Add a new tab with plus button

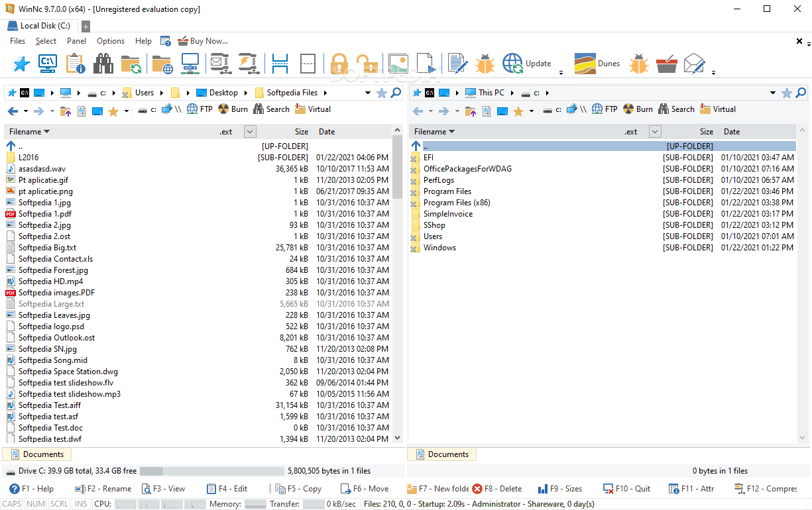coord(86,26)
